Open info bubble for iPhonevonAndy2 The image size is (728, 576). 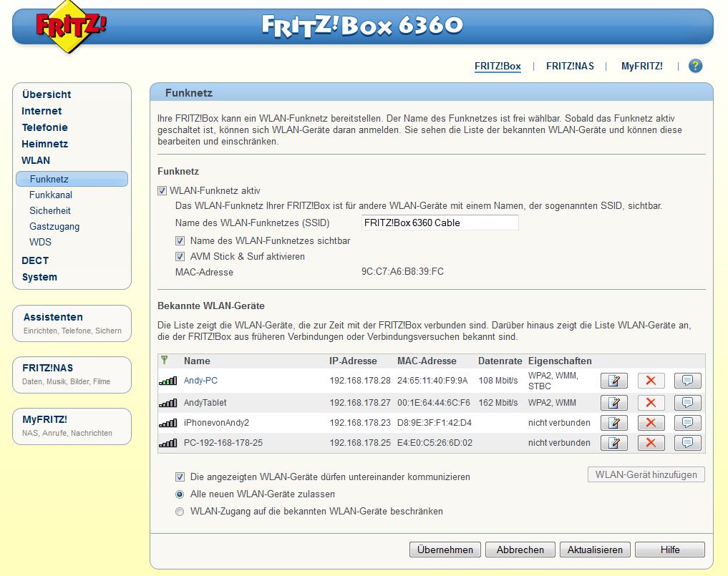click(688, 422)
